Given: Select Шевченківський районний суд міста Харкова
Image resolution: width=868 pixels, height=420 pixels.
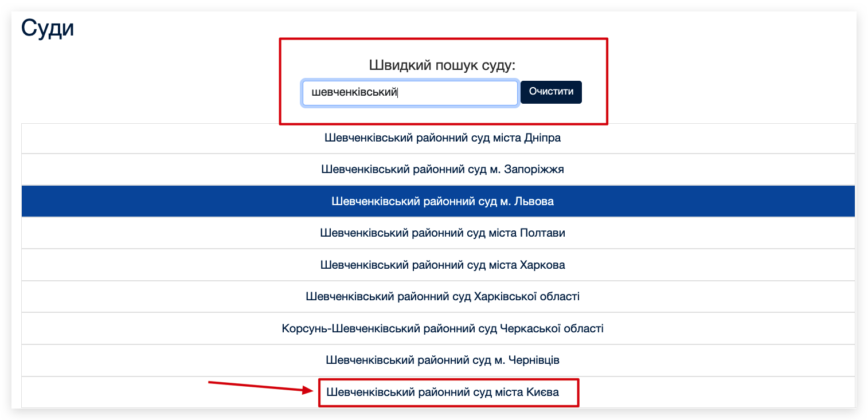Looking at the screenshot, I should pos(442,265).
